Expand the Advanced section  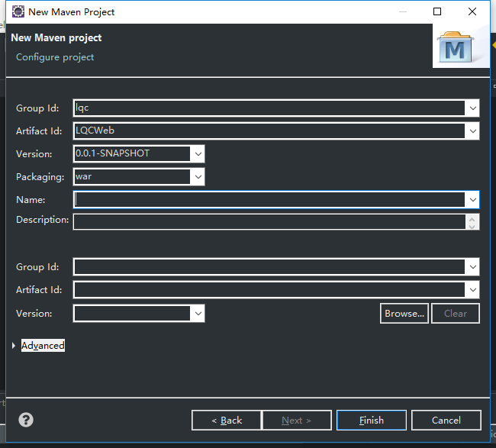(x=14, y=346)
